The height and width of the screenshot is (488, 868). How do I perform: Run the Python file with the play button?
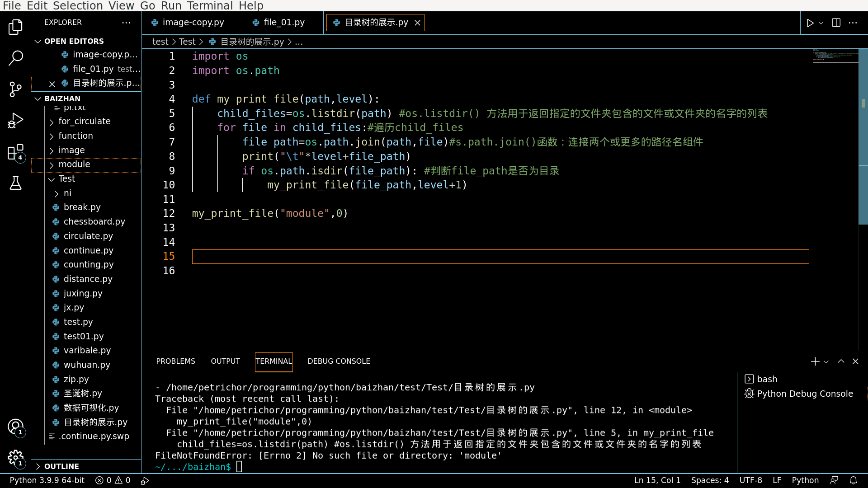tap(810, 23)
